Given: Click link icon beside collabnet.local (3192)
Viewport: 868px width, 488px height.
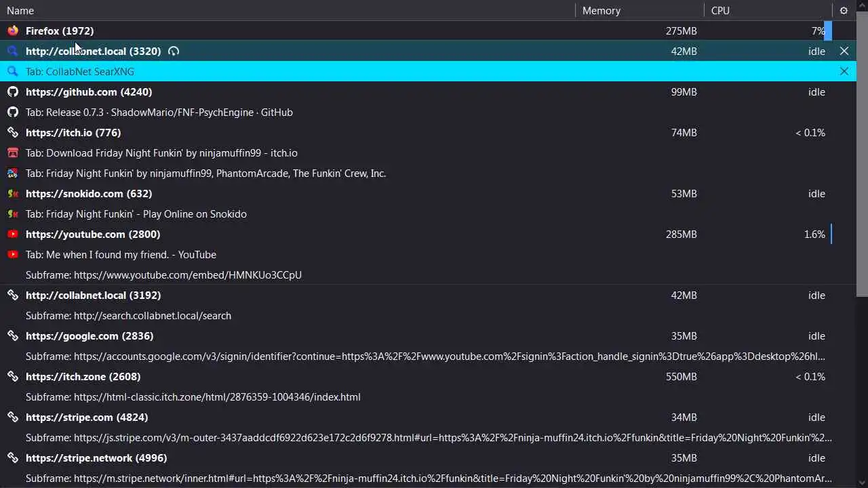Looking at the screenshot, I should [x=12, y=295].
